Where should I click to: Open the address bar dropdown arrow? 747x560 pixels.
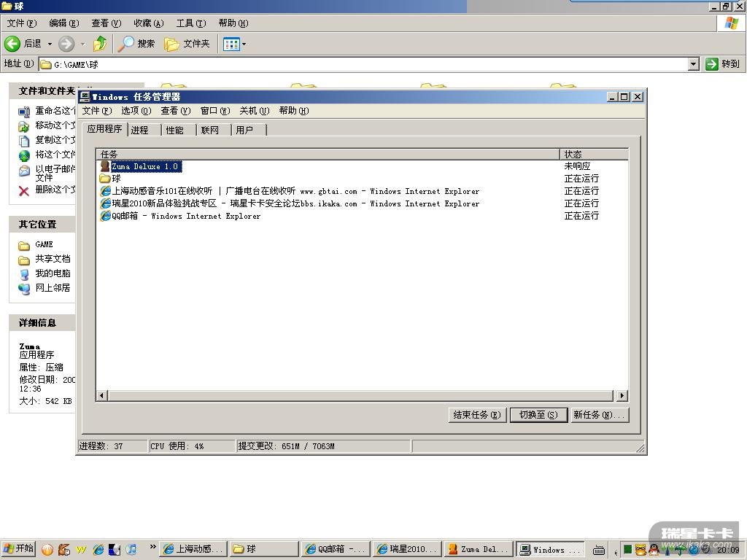694,64
